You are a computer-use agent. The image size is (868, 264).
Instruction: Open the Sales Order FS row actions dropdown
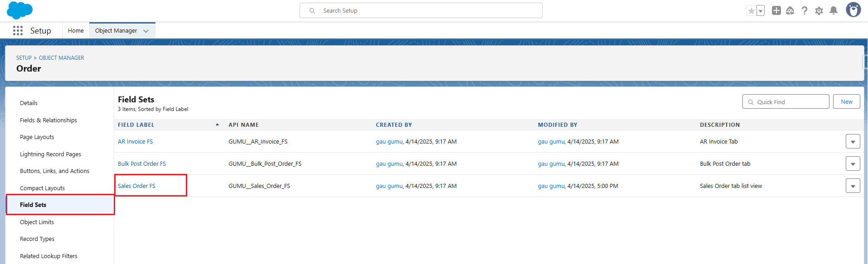pos(853,186)
